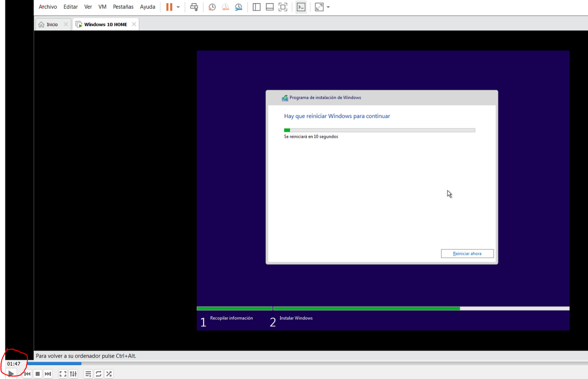
Task: Switch to console view
Action: coord(301,7)
